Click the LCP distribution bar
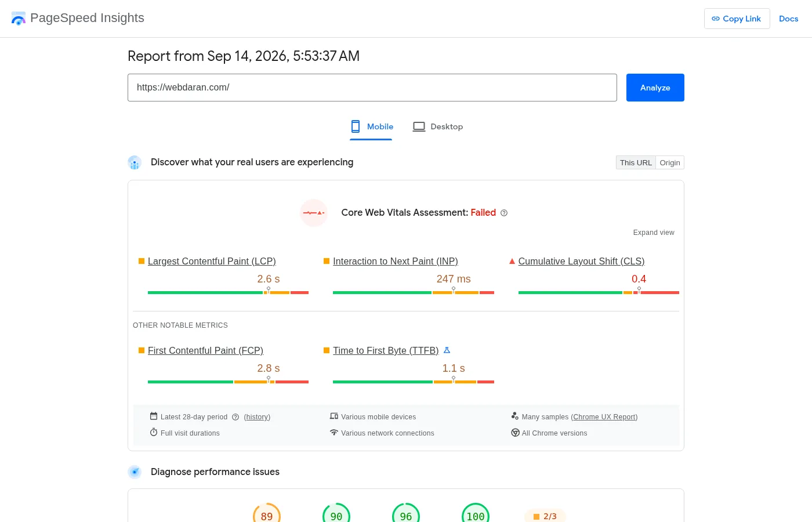The height and width of the screenshot is (522, 812). pyautogui.click(x=228, y=292)
